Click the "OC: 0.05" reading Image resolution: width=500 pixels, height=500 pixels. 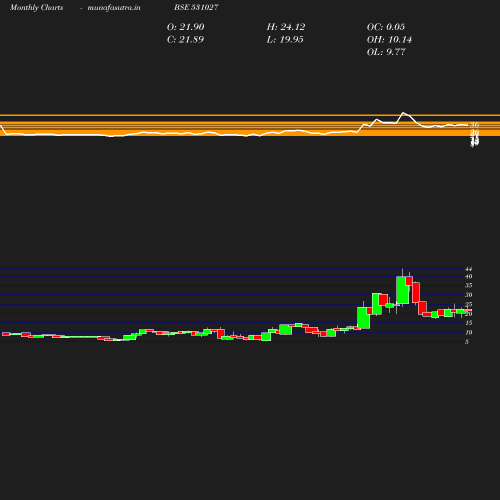(x=386, y=27)
